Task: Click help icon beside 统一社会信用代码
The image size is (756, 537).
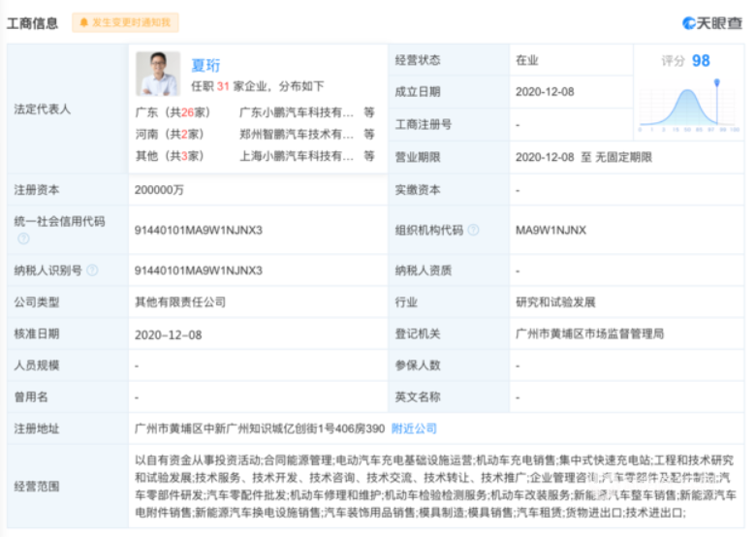Action: pyautogui.click(x=23, y=238)
